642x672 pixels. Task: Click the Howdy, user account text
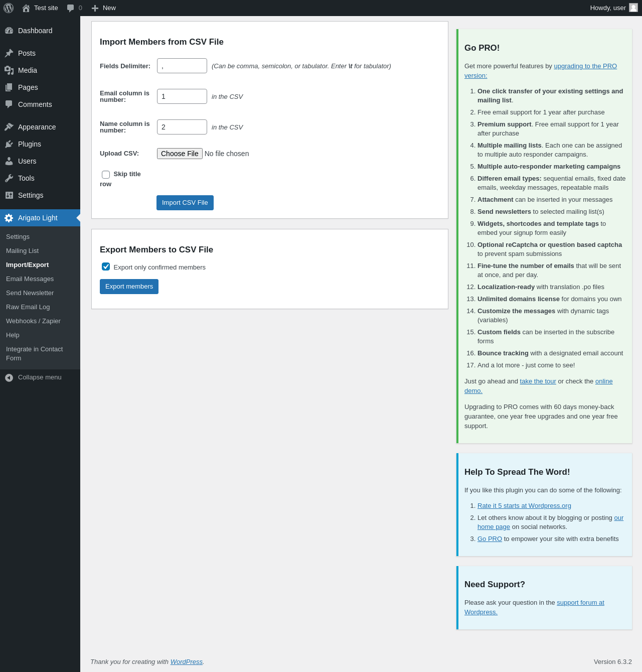tap(608, 8)
